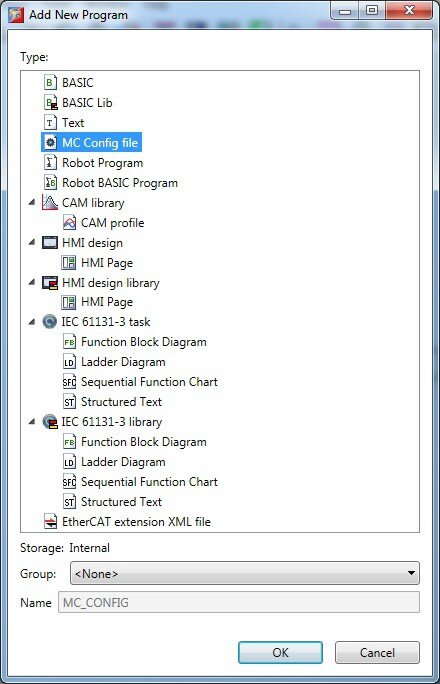Collapse the IEC 61131-3 task node
The width and height of the screenshot is (440, 684).
coord(32,322)
